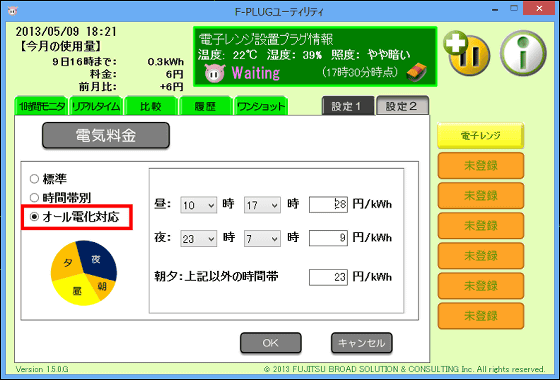The image size is (560, 380).
Task: Click the 夕 slice of the pie chart
Action: (x=67, y=264)
